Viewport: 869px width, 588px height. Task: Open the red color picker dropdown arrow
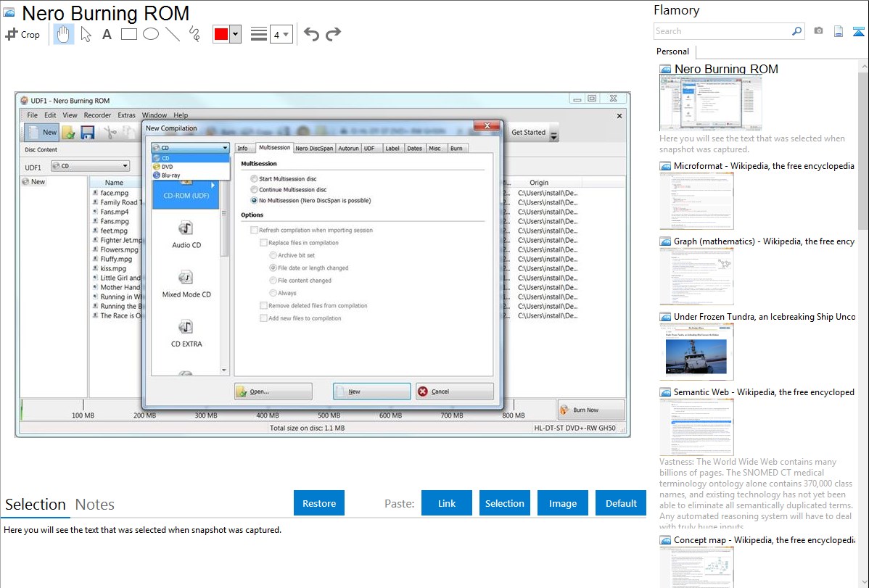(236, 34)
